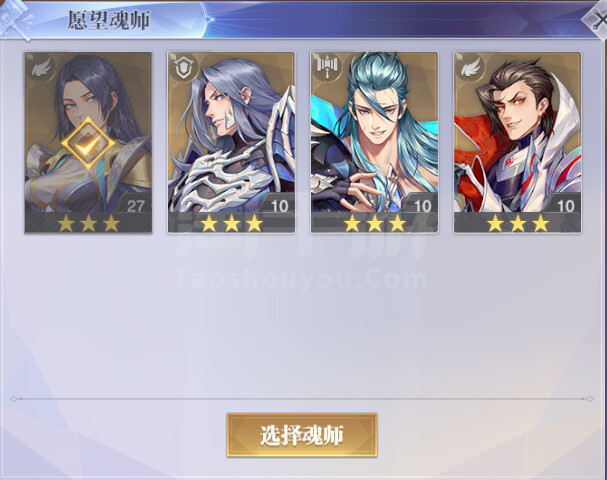
Task: Click wing class icon on dark-haired woman card
Action: point(41,69)
